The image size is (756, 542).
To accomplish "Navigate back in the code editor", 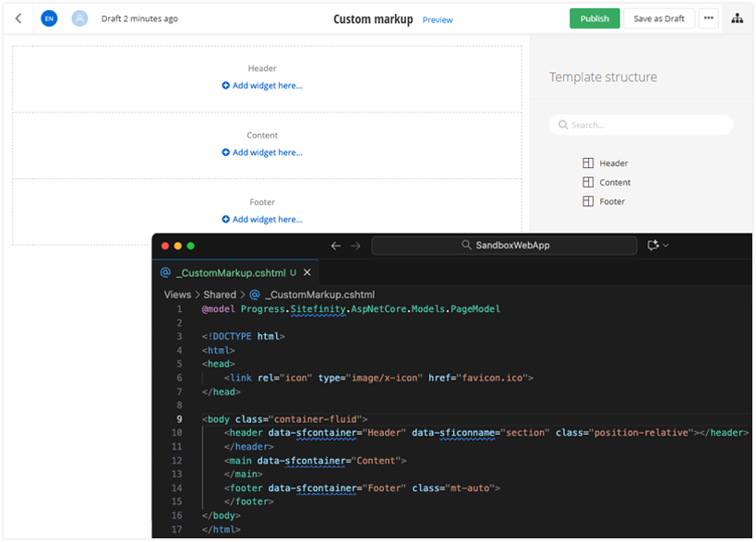I will coord(336,246).
